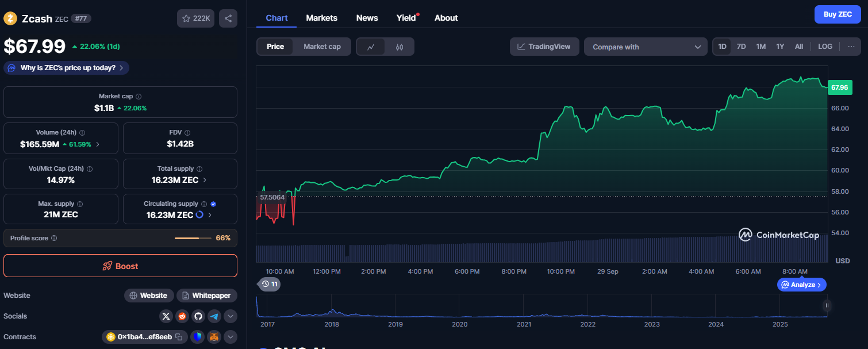868x349 pixels.
Task: Click the history events badge showing 11
Action: (x=270, y=284)
